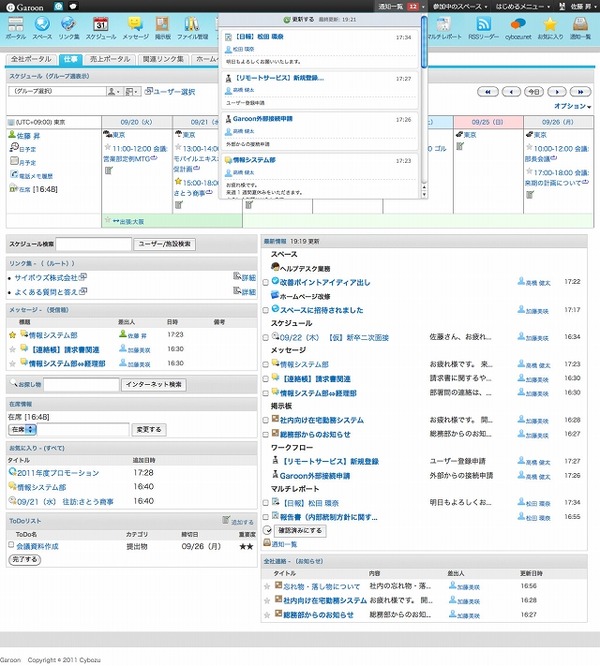600x666 pixels.
Task: Open the 2011年度プロモーション favorite link
Action: click(x=58, y=473)
